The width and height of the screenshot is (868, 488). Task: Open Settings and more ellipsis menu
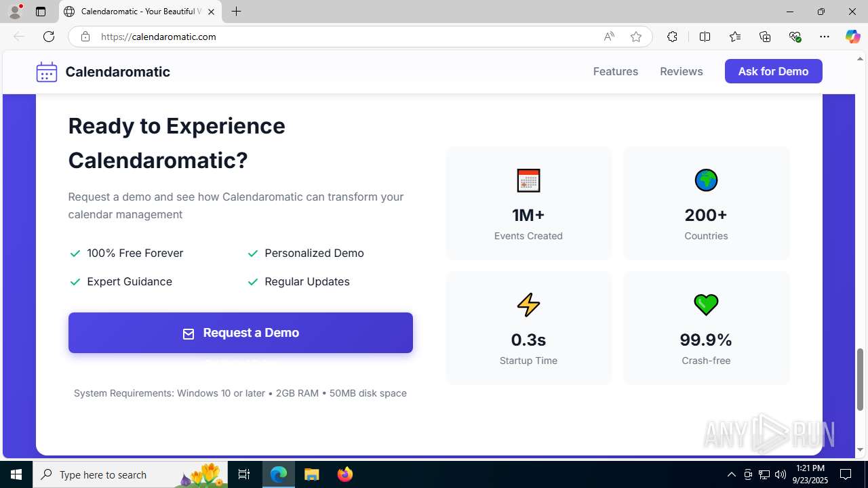point(825,37)
